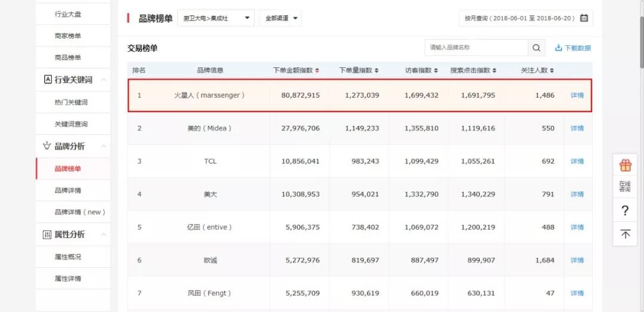Image resolution: width=644 pixels, height=312 pixels.
Task: Open 详情 for 亿田 (entive)
Action: [577, 227]
